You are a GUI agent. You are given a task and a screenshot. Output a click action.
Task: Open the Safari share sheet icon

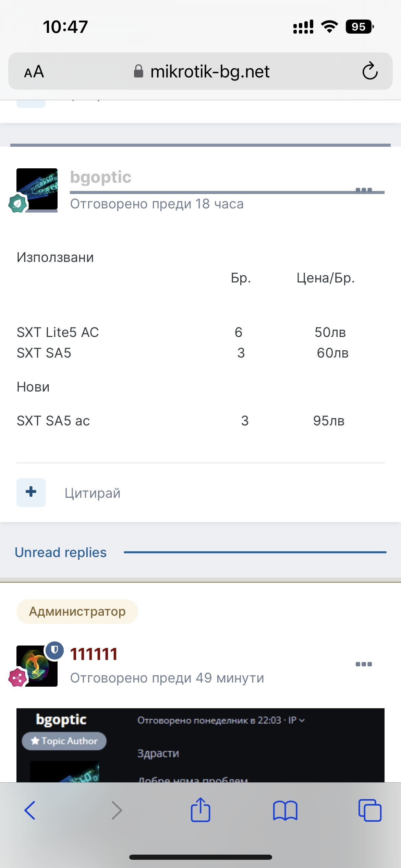coord(200,810)
